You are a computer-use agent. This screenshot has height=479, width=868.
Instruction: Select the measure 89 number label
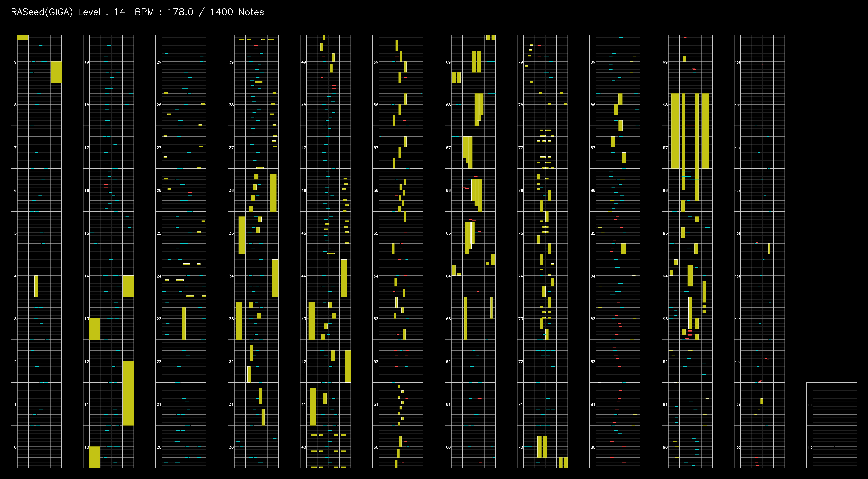pyautogui.click(x=593, y=62)
